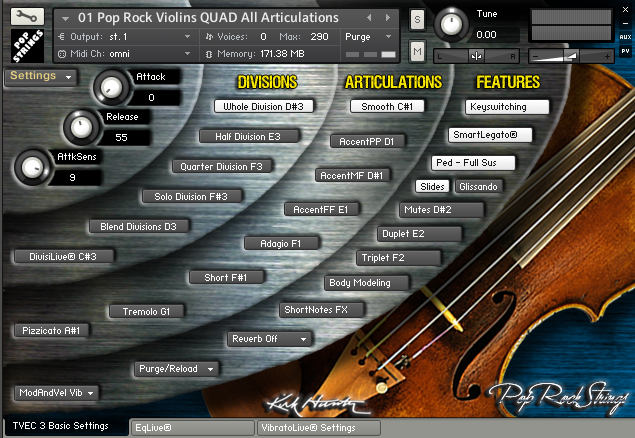Select the Adagio F1 articulation
The image size is (635, 438).
tap(281, 243)
